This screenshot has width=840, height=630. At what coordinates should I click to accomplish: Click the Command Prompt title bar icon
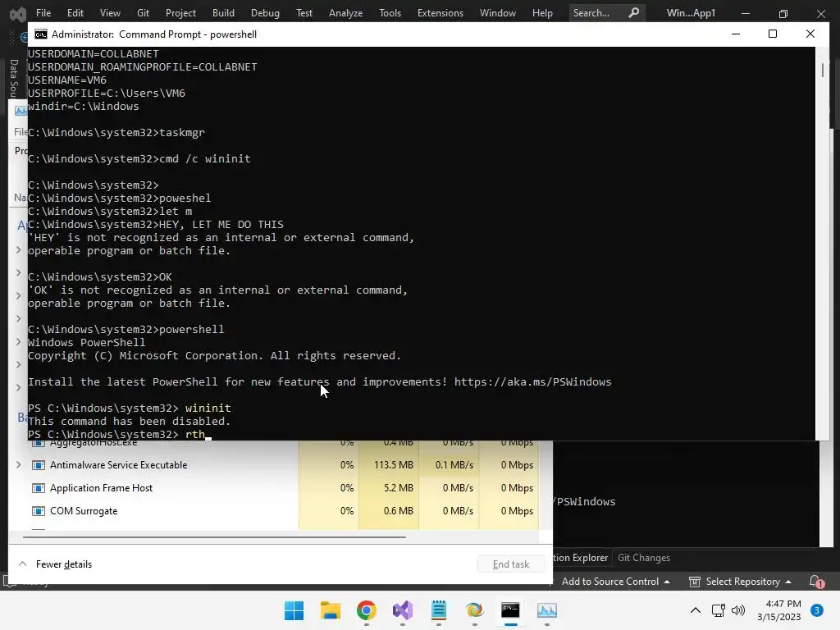[41, 34]
